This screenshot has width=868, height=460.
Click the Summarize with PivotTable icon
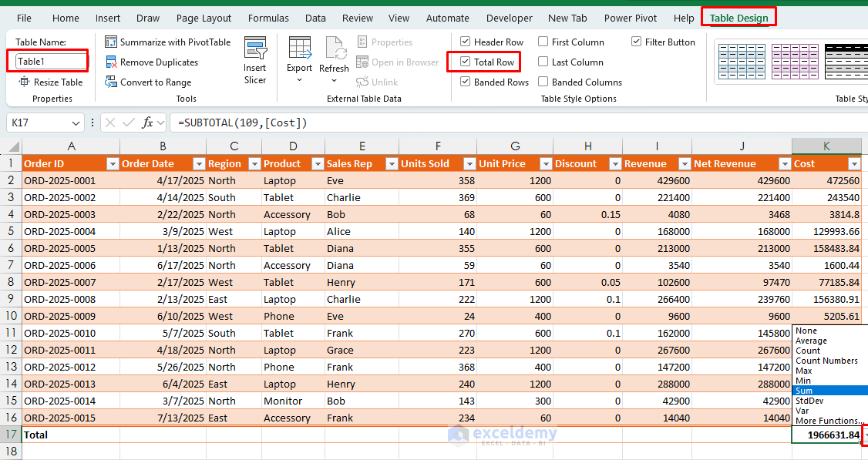[111, 42]
